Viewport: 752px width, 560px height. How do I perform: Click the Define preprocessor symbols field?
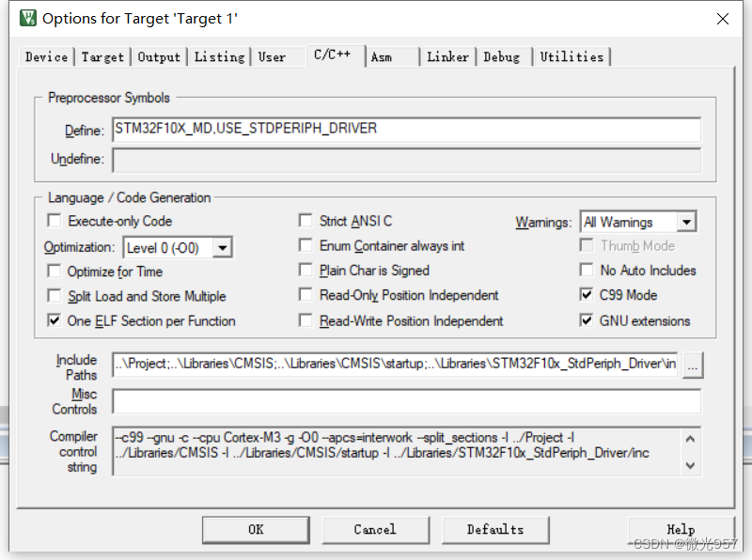point(406,130)
